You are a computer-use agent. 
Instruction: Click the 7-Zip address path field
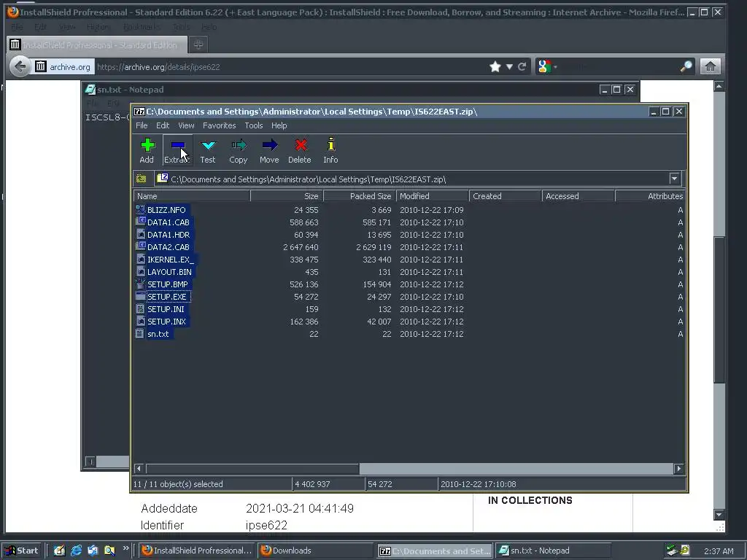click(413, 179)
